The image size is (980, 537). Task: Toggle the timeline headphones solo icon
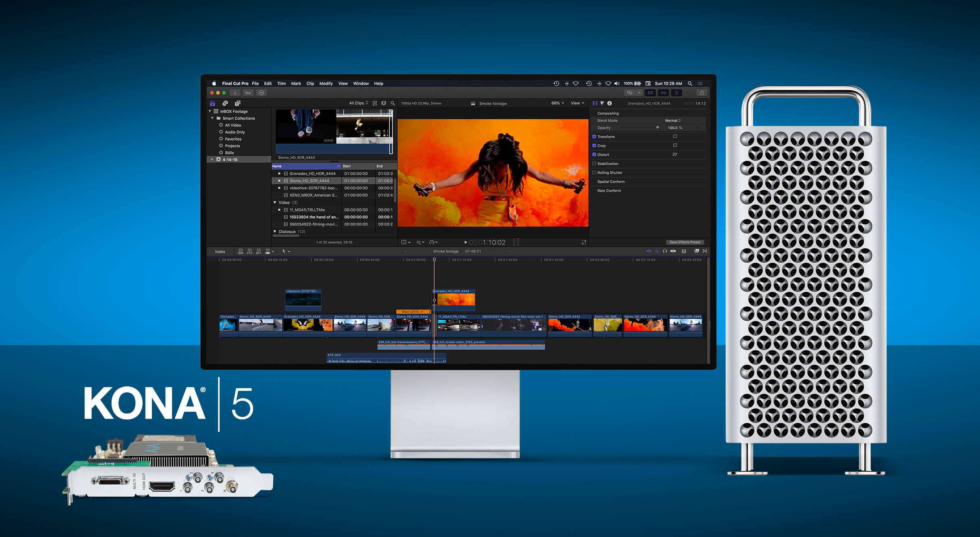coord(665,251)
